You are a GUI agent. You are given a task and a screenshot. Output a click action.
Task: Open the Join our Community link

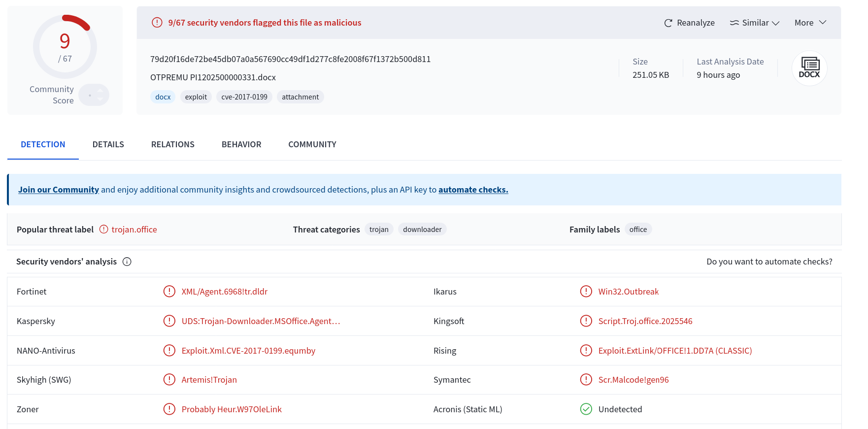click(59, 190)
